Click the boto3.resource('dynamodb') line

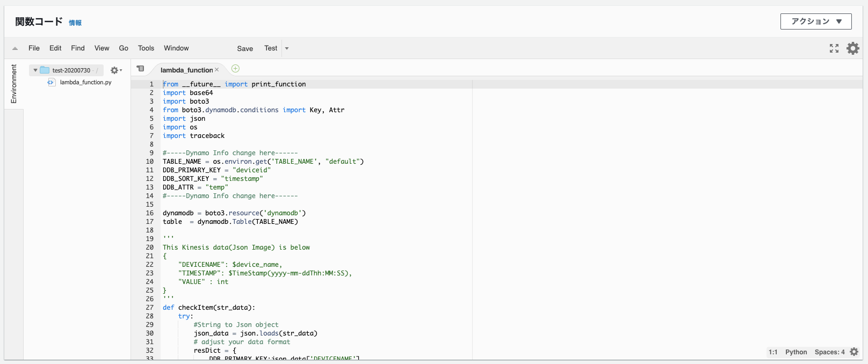[234, 213]
